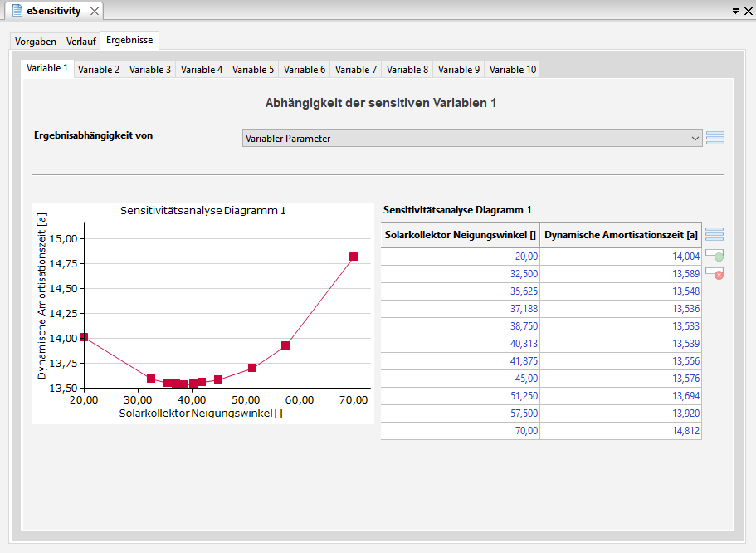The image size is (756, 553).
Task: Show the Variable 7 tab
Action: 356,70
